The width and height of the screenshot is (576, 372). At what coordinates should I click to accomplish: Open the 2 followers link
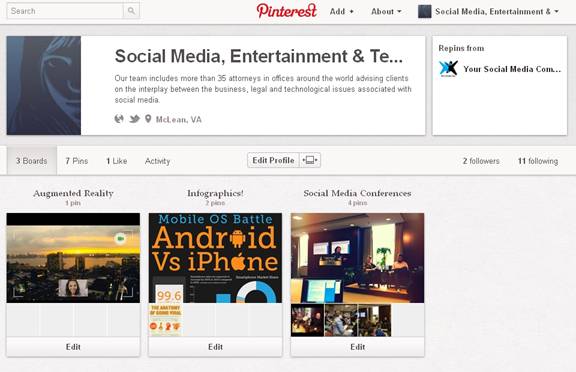pos(481,161)
